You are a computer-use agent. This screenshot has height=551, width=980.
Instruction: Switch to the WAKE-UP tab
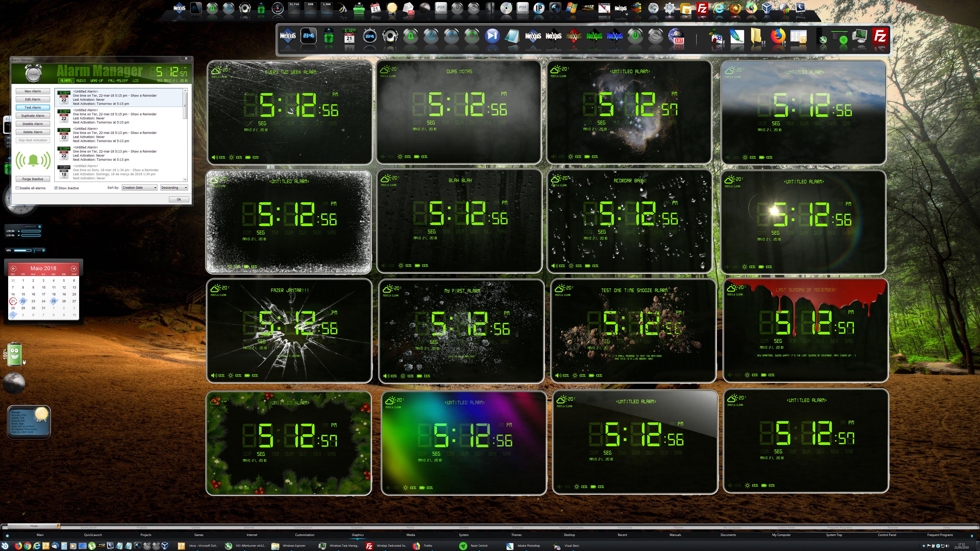tap(97, 81)
